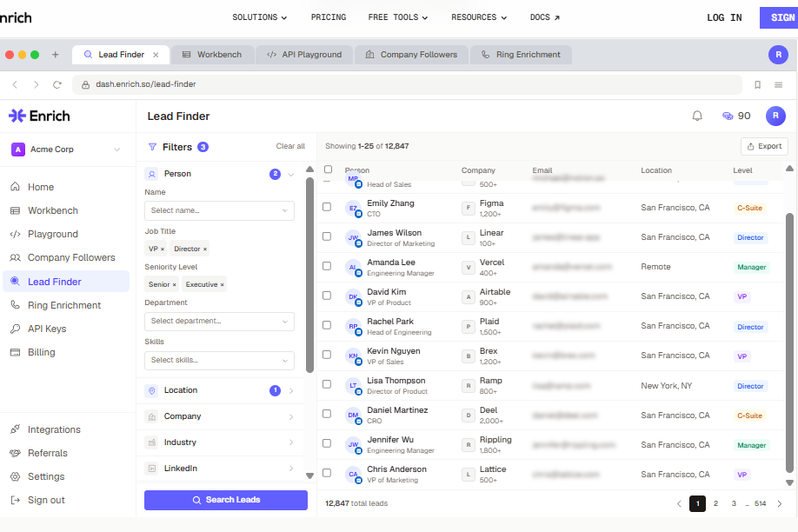Open the FREE TOOLS menu
The height and width of the screenshot is (532, 798).
tap(398, 17)
